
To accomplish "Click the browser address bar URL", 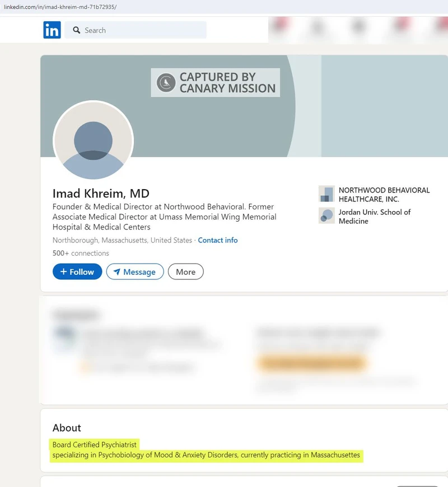I will pos(60,7).
